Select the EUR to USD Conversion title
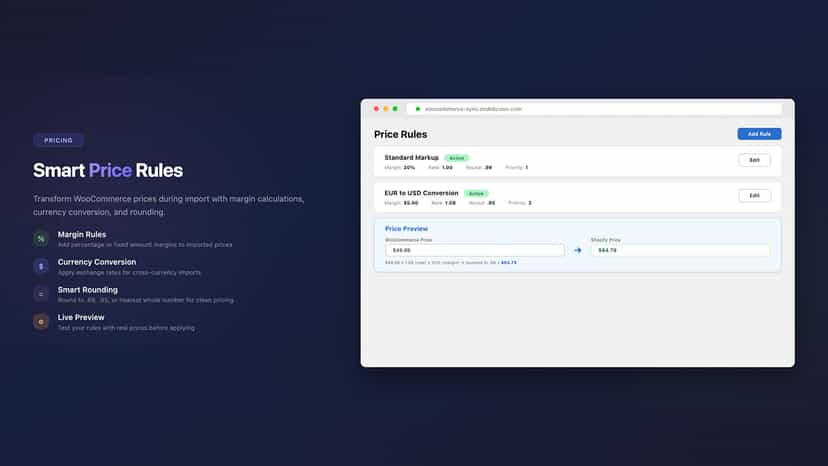This screenshot has height=466, width=828. point(421,193)
